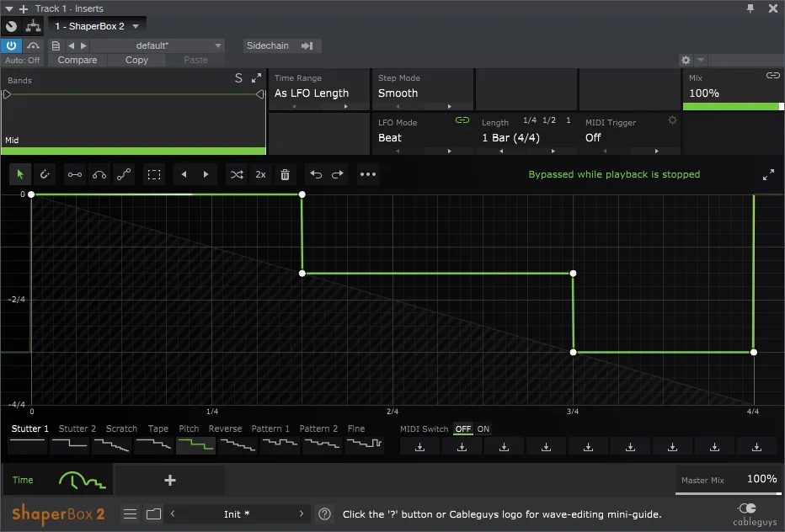Click the plugin routing icon
The image size is (785, 532).
(x=33, y=26)
